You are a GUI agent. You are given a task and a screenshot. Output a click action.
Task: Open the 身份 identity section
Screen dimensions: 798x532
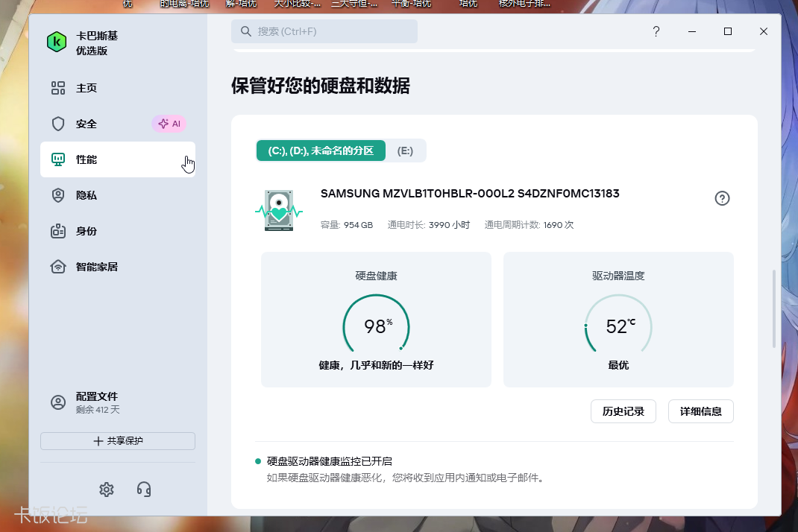[118, 231]
